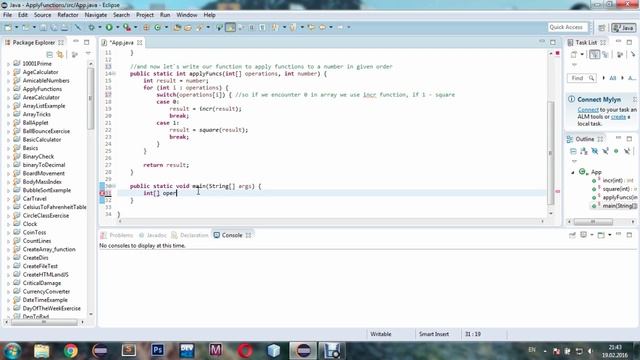The width and height of the screenshot is (640, 360).
Task: Click the Outline horizontal scrollbar
Action: (593, 222)
